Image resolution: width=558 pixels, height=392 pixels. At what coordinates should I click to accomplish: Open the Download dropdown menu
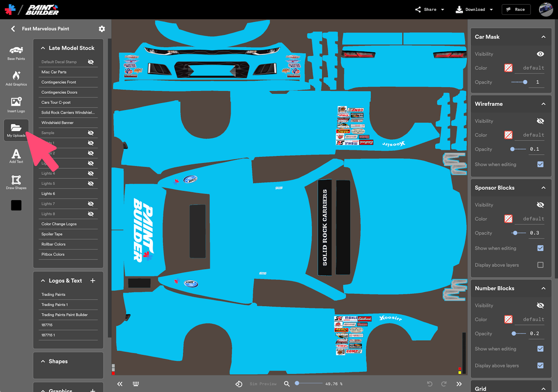coord(474,10)
